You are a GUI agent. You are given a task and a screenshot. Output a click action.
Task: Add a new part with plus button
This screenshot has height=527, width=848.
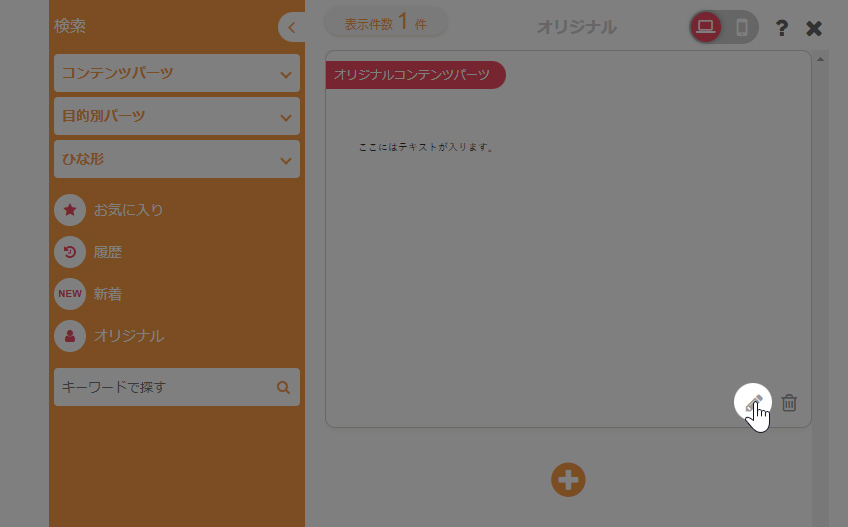pos(568,479)
